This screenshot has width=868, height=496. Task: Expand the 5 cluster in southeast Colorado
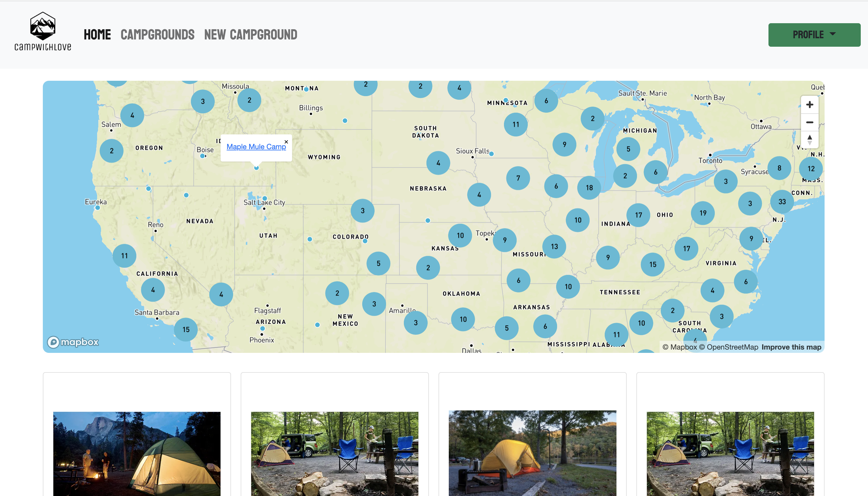(379, 263)
